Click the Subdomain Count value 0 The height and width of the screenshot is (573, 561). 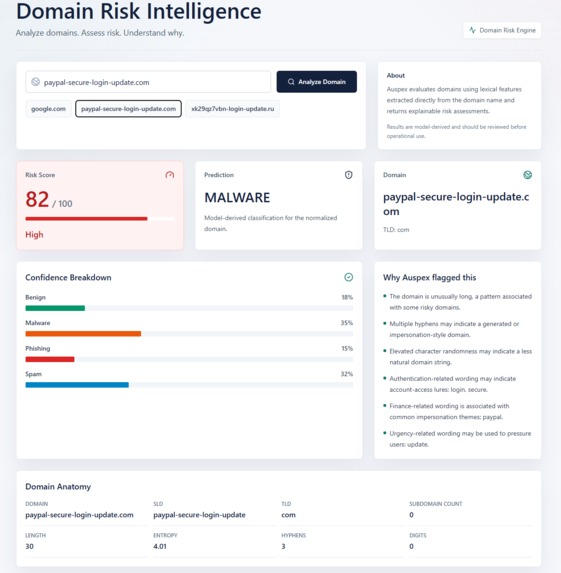click(412, 515)
